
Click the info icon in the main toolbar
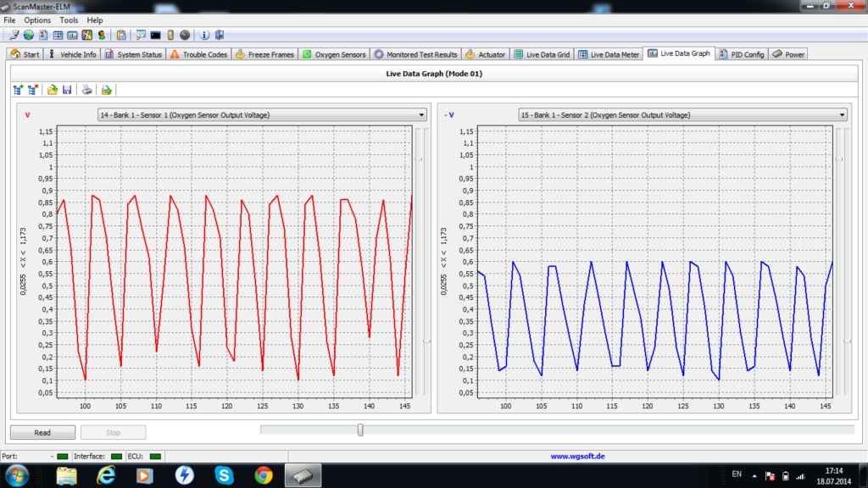pos(204,35)
